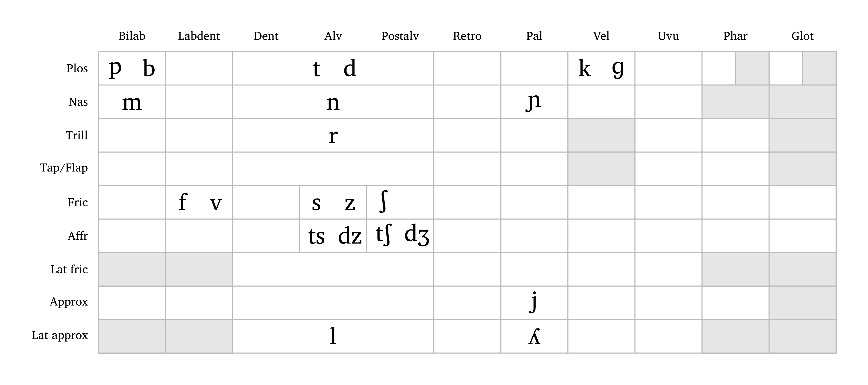This screenshot has width=868, height=385.
Task: Click the Tap/Flap row label
Action: [64, 168]
